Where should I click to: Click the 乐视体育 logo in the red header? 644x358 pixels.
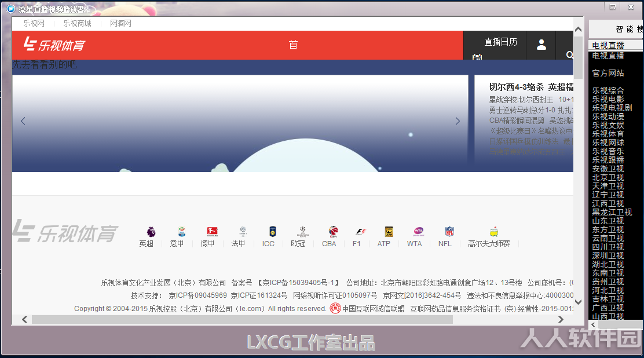coord(54,45)
